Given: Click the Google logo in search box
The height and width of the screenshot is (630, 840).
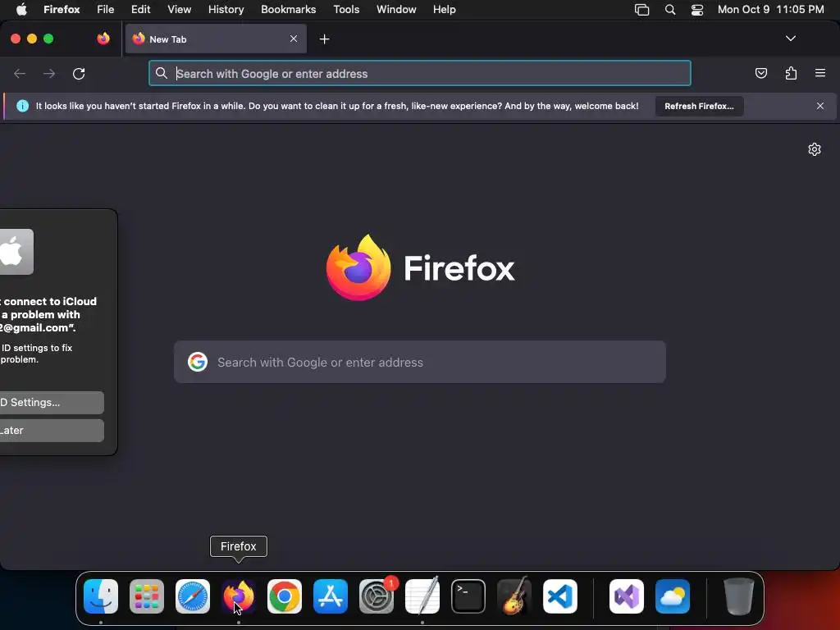Looking at the screenshot, I should (x=198, y=362).
